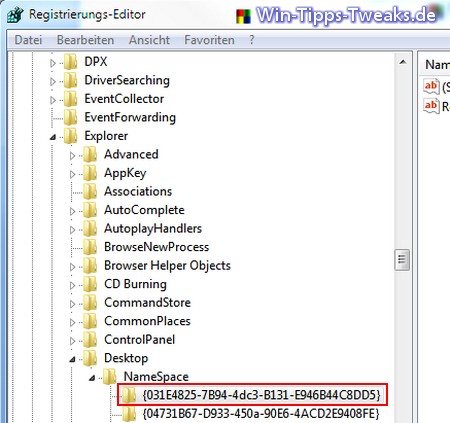The height and width of the screenshot is (423, 450).
Task: Expand the CD Burning key
Action: point(72,285)
